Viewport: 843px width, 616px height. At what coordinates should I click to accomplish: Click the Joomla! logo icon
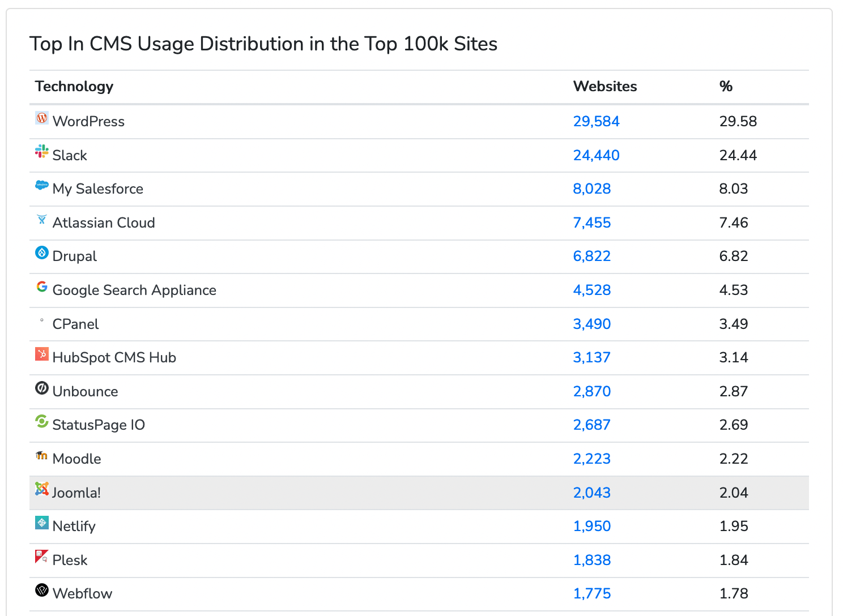coord(42,489)
